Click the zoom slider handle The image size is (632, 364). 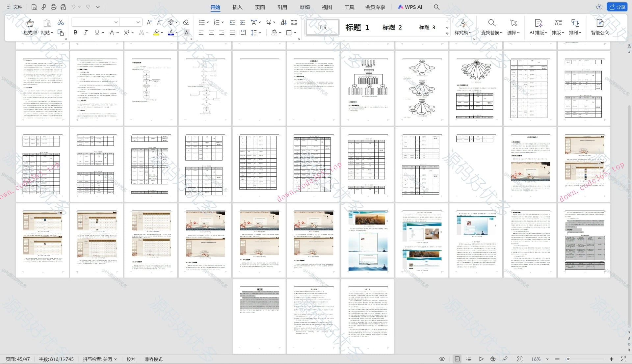click(x=568, y=359)
